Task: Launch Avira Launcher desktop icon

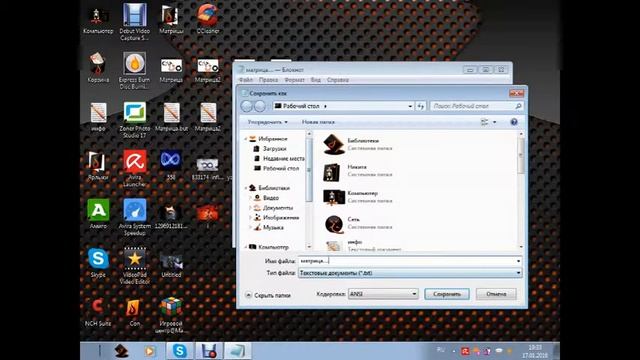Action: pos(135,168)
